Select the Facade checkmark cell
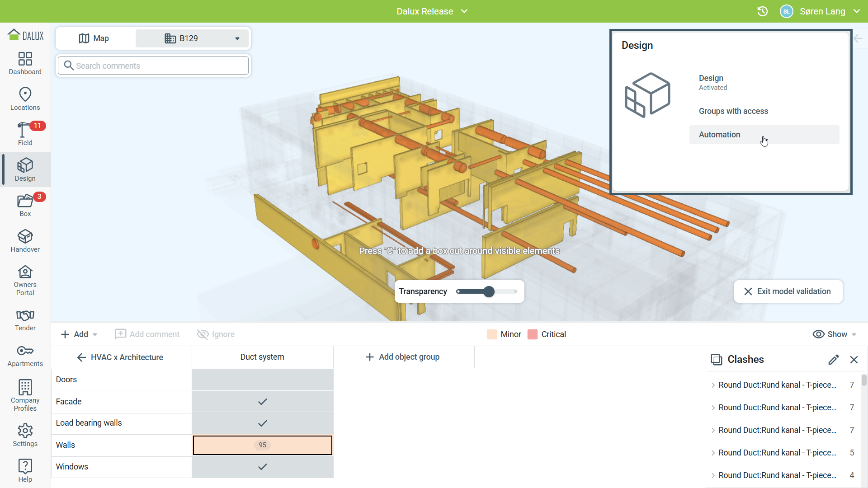The image size is (868, 488). tap(263, 402)
